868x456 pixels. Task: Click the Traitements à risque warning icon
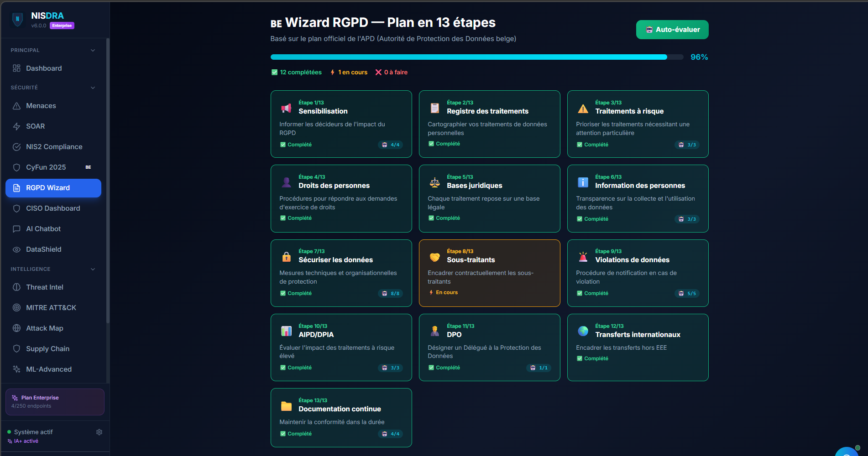point(583,108)
